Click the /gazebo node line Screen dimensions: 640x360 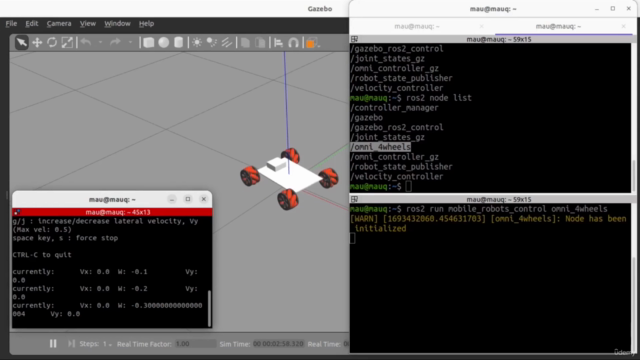click(x=367, y=118)
